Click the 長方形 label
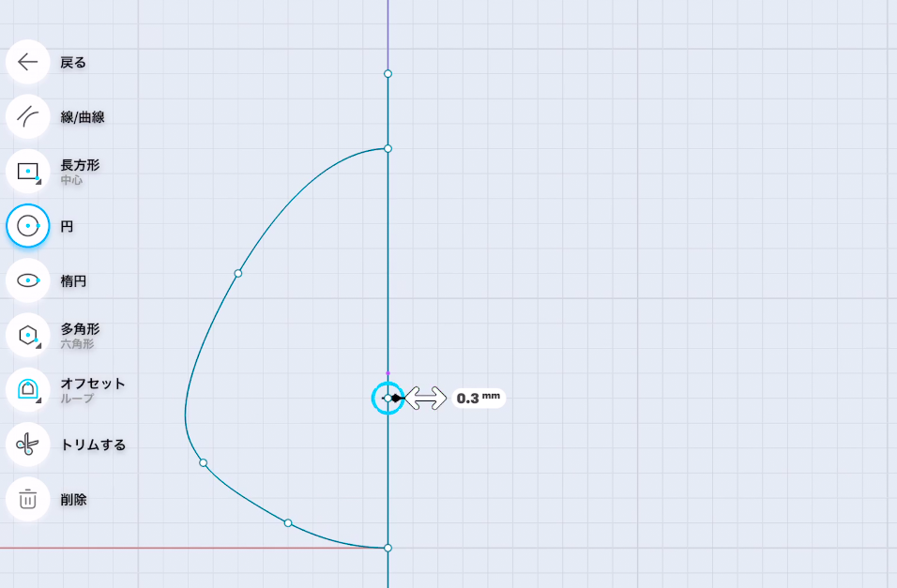The image size is (897, 588). coord(80,165)
